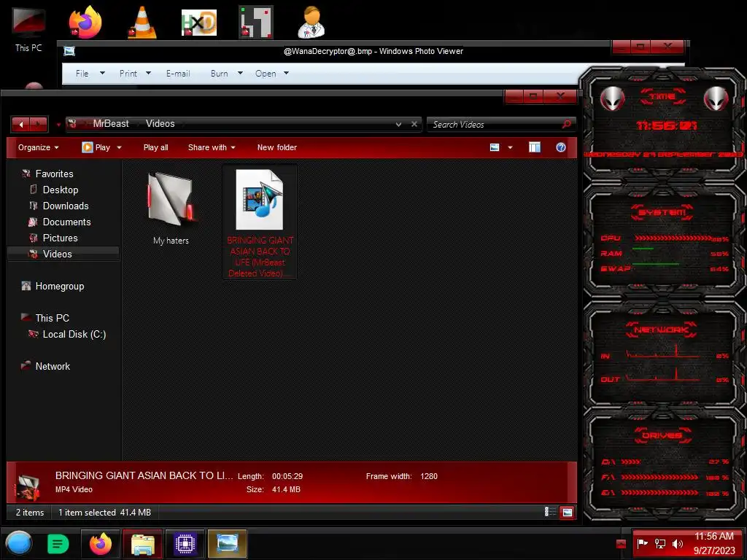Click Play all in toolbar
This screenshot has height=560, width=747.
[156, 147]
